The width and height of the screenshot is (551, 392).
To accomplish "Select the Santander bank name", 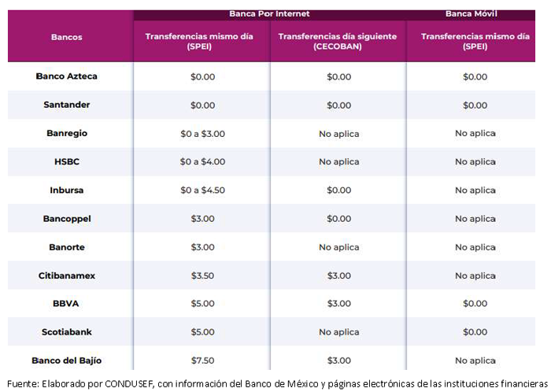I will pos(66,105).
